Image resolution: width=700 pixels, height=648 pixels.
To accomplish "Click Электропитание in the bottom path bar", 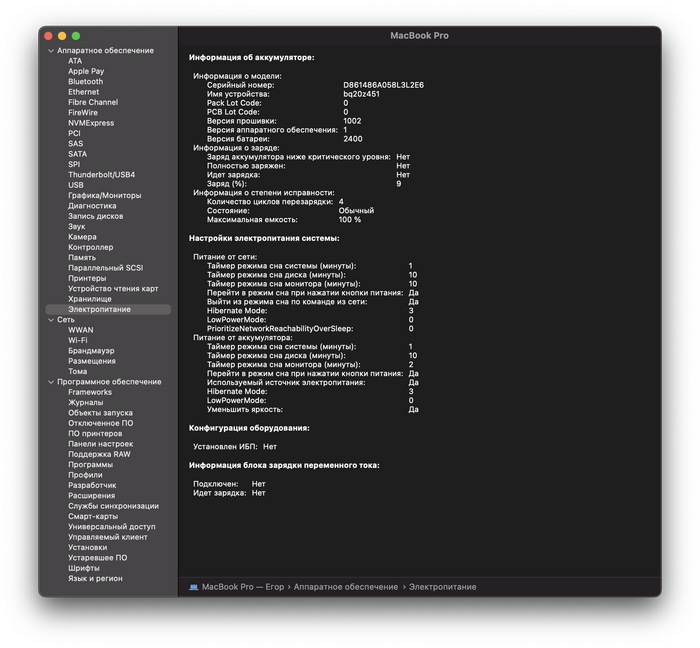I will click(442, 587).
